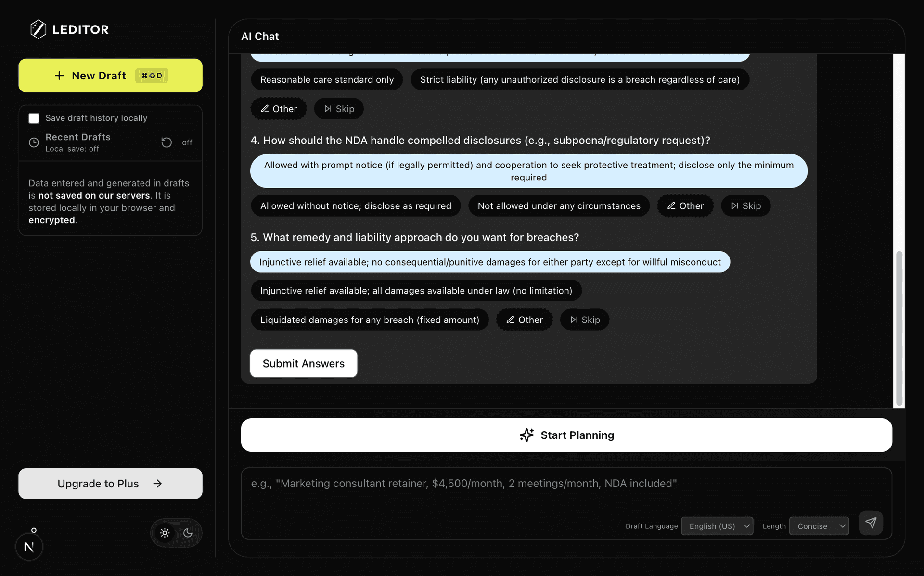Click the AI Chat header label

coord(260,36)
